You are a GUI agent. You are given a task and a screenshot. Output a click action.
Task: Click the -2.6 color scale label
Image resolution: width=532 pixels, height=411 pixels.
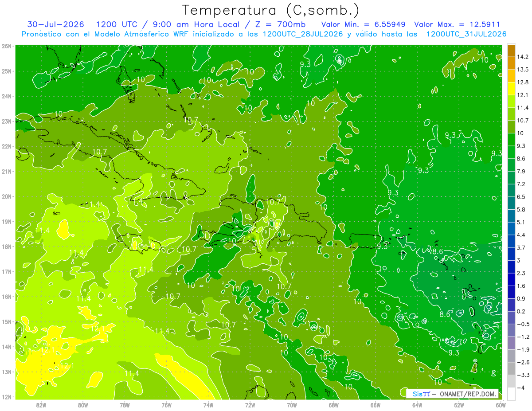[523, 362]
